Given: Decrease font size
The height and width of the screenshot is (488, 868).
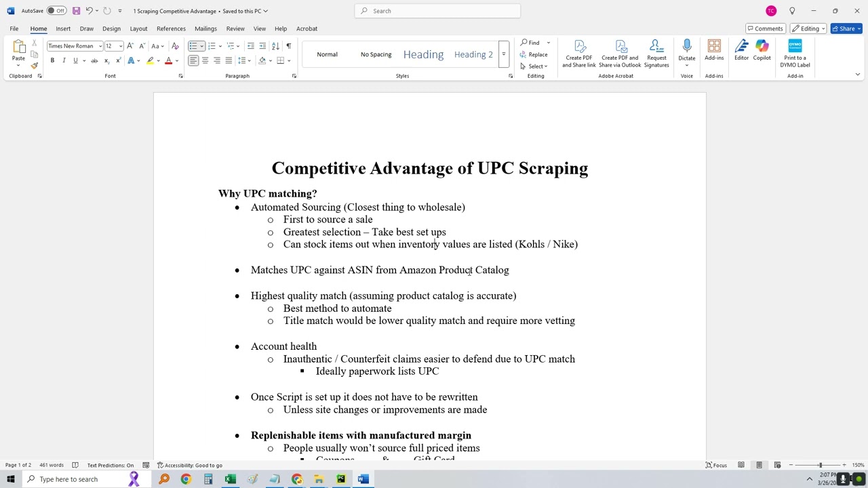Looking at the screenshot, I should [x=141, y=46].
